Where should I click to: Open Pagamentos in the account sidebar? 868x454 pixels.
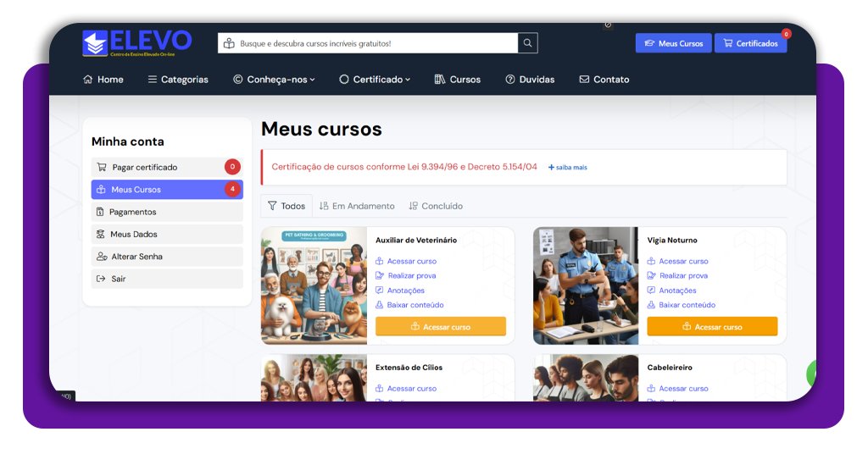tap(167, 212)
